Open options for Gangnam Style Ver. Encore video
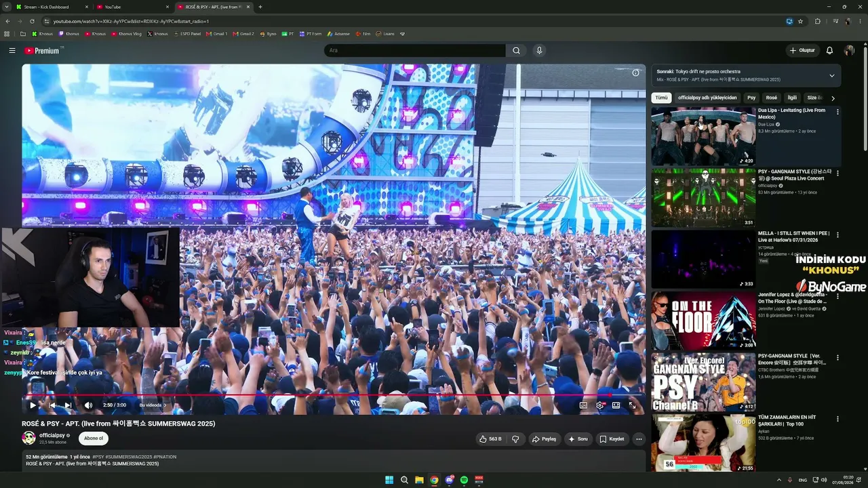The image size is (868, 488). [837, 357]
